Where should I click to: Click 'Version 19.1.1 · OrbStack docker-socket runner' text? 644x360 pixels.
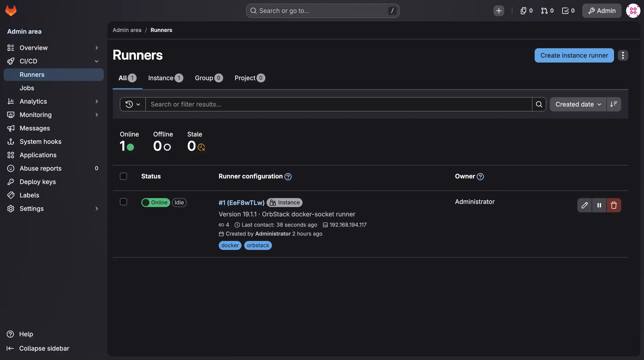287,214
